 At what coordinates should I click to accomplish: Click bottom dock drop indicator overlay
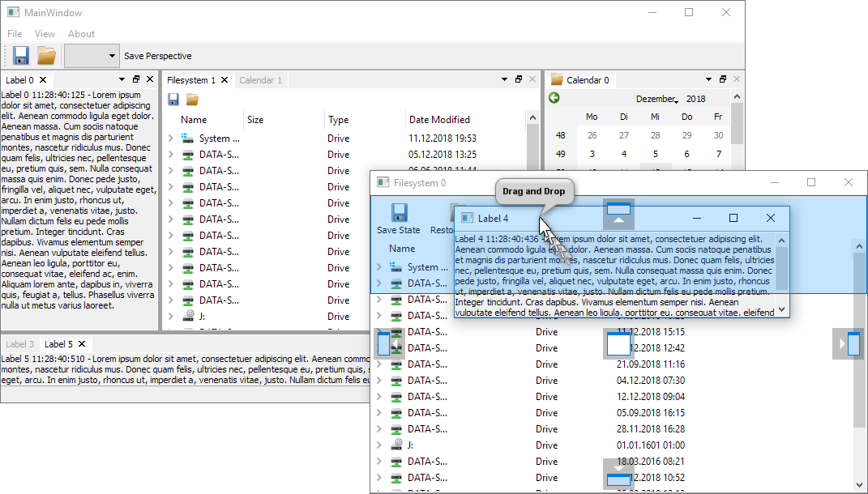pyautogui.click(x=618, y=474)
